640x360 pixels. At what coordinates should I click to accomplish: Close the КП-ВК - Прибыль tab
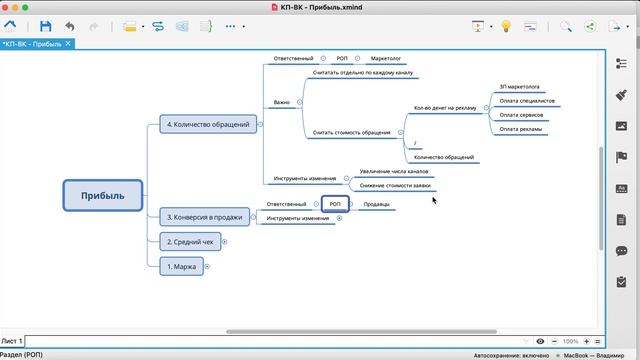coord(68,43)
